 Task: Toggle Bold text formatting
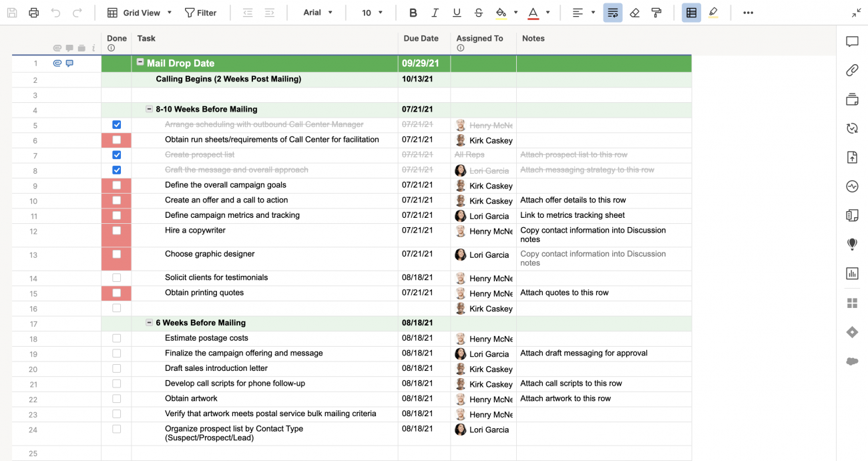click(413, 13)
